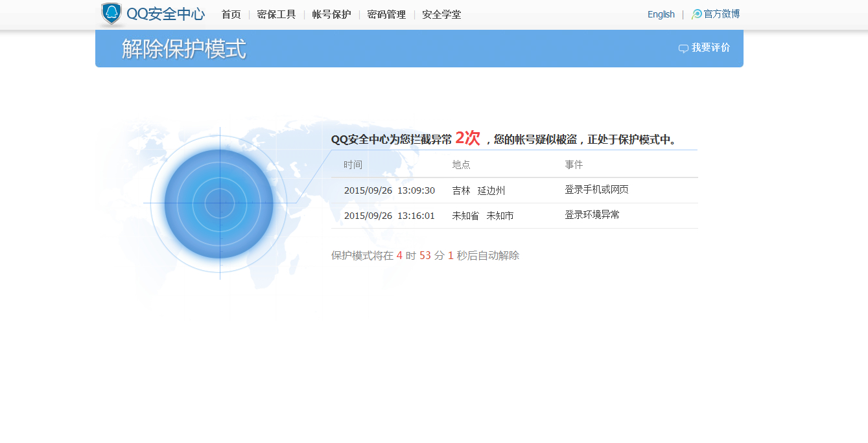868x443 pixels.
Task: Click the 事件 column header
Action: (574, 165)
